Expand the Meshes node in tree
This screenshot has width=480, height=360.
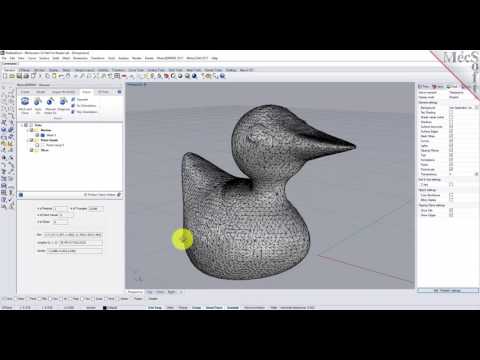(x=28, y=130)
